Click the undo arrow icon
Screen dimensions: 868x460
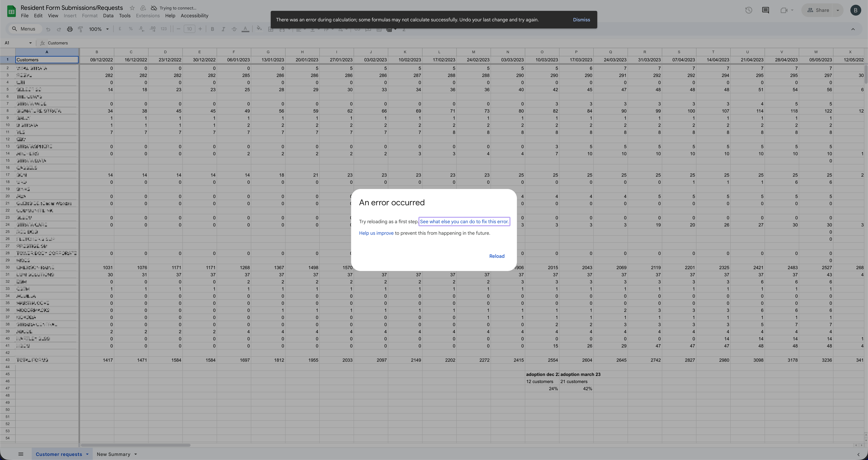click(48, 29)
